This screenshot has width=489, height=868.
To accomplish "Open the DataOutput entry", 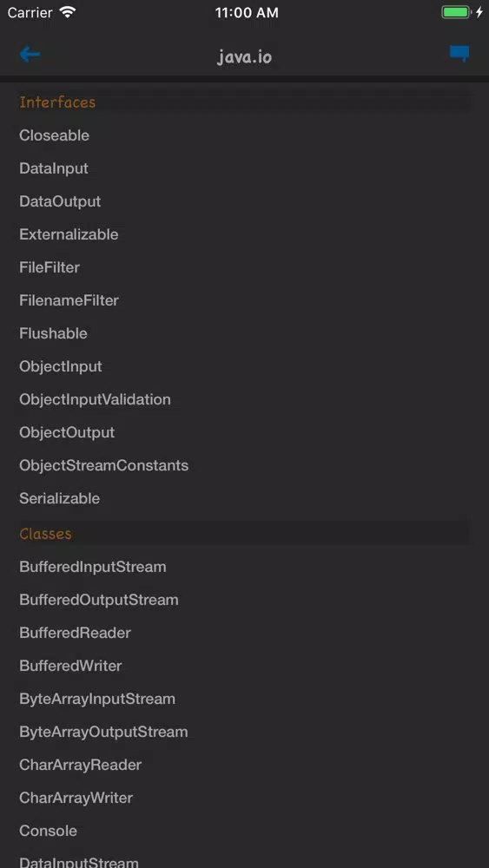I will click(60, 201).
